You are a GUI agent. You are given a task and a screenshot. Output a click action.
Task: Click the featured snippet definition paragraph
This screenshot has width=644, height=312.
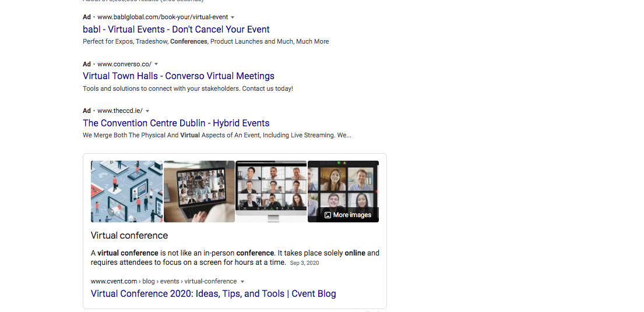pyautogui.click(x=235, y=258)
